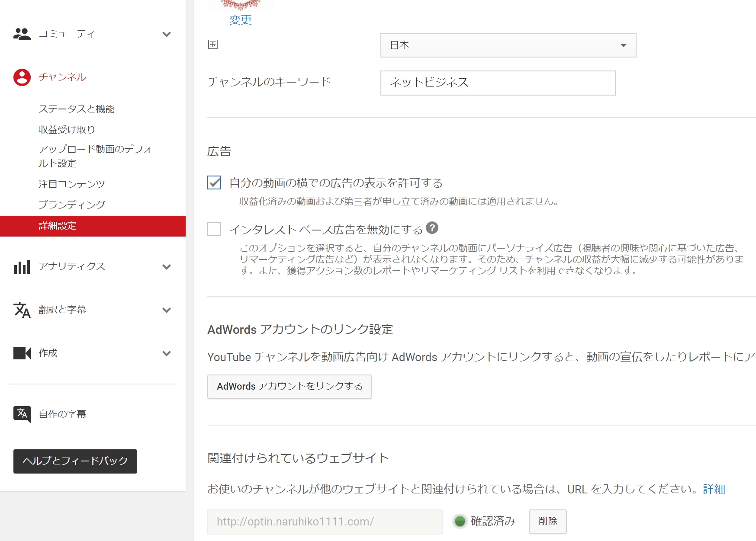Click the チャンネルのキーワード input field
This screenshot has height=541, width=756.
point(498,83)
